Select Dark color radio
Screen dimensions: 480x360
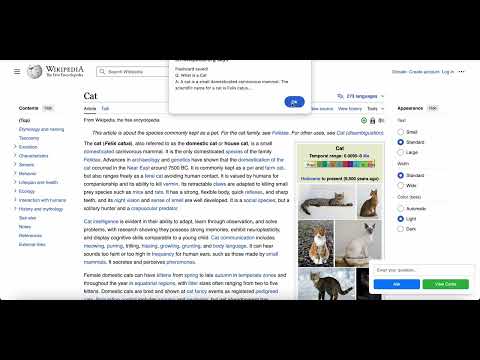(401, 229)
